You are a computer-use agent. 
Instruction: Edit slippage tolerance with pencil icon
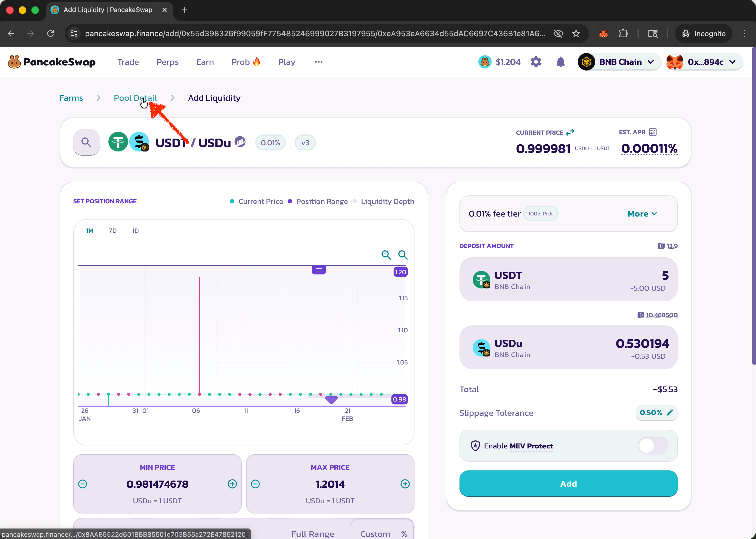(670, 412)
